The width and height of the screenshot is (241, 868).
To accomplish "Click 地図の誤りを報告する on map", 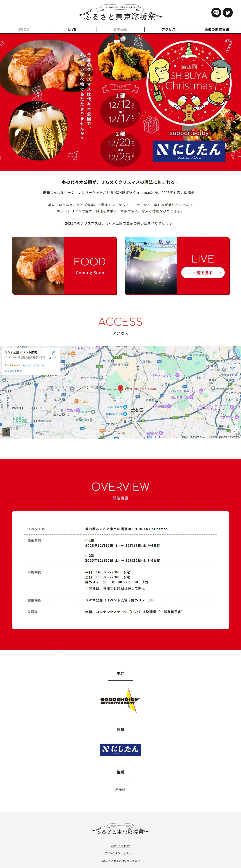I will click(229, 437).
